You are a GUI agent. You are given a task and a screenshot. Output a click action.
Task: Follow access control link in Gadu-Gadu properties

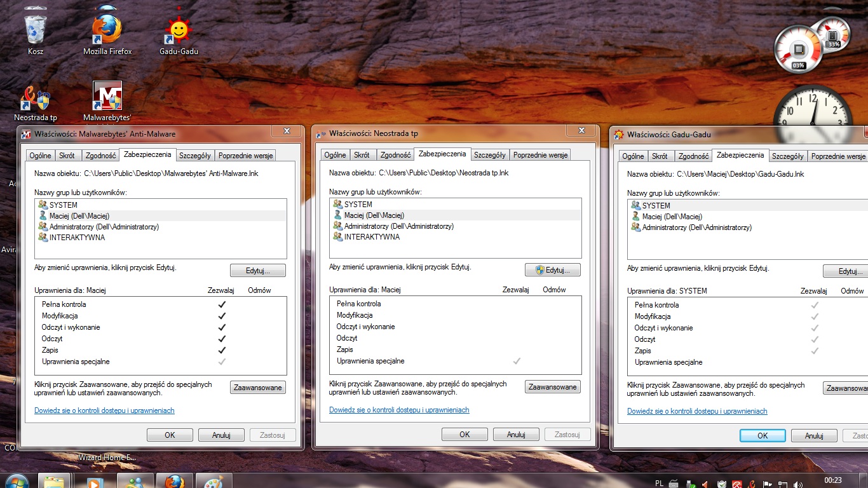click(x=697, y=411)
